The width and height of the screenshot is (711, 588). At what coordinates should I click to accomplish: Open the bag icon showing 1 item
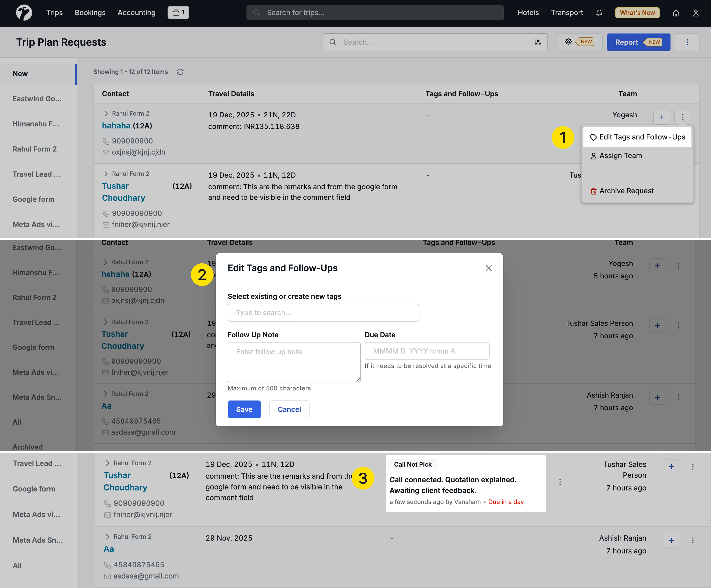[x=178, y=13]
